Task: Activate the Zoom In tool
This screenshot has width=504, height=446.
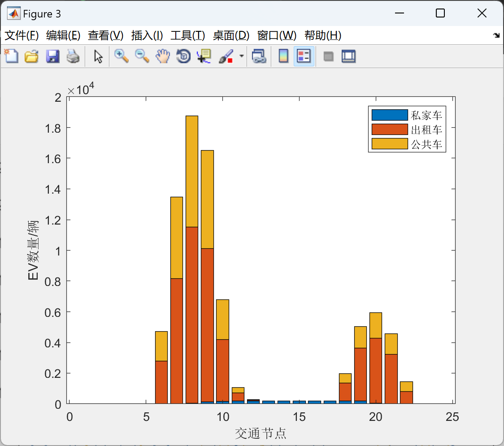Action: point(121,56)
